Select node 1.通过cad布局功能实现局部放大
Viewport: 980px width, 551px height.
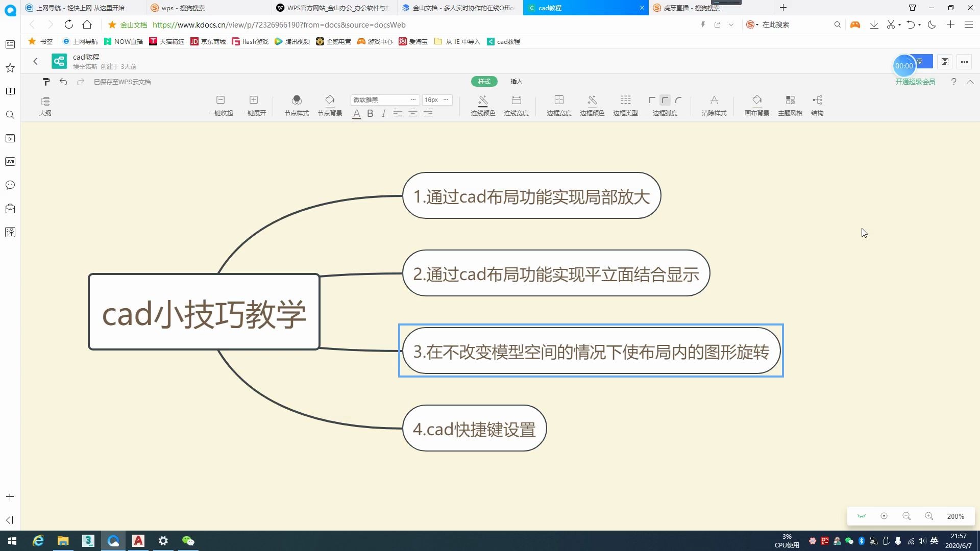click(x=531, y=196)
